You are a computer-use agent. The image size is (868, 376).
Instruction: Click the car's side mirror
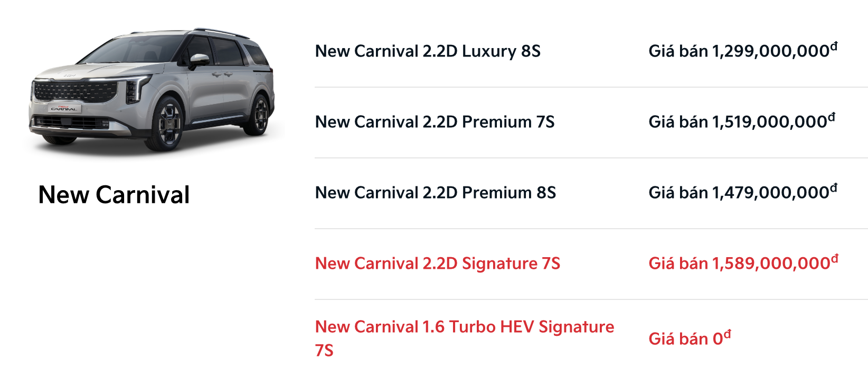(199, 60)
